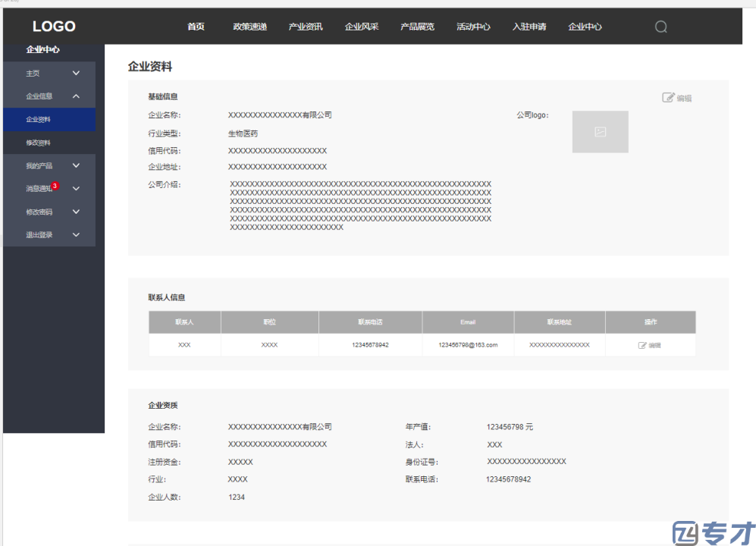This screenshot has width=756, height=546.
Task: Collapse the 企业信息 sidebar section
Action: tap(74, 96)
